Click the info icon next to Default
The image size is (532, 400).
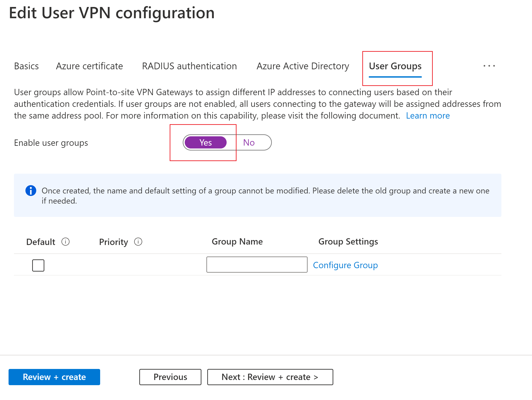coord(65,242)
